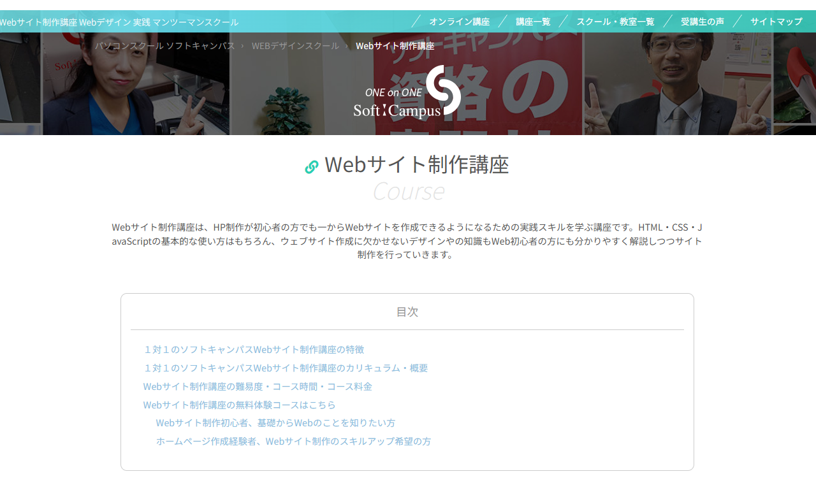Go to 難易度・コース時間・コース料金 link
Viewport: 816px width, 504px height.
coord(258,387)
